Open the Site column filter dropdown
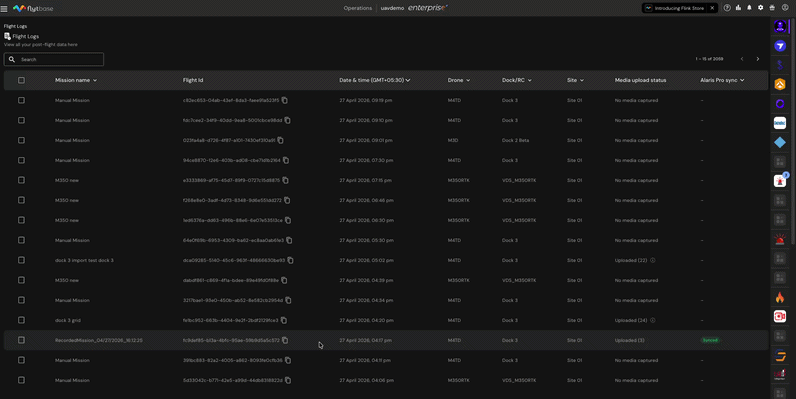The height and width of the screenshot is (399, 796). pos(582,80)
